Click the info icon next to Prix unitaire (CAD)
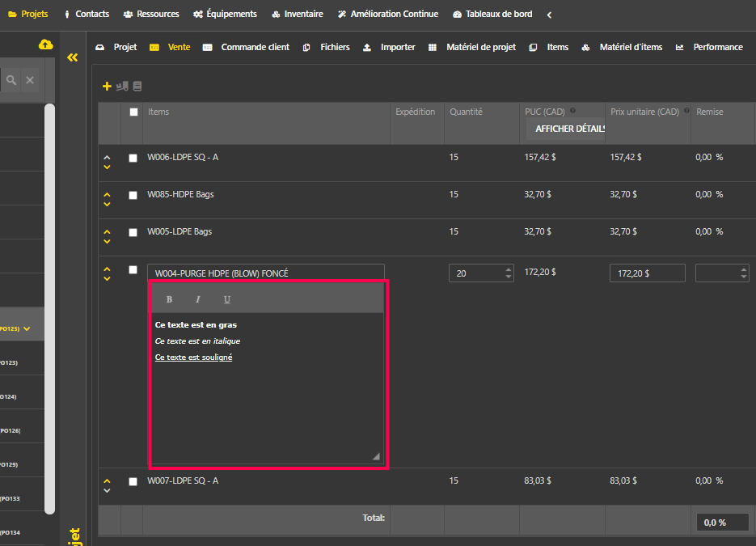 [686, 111]
